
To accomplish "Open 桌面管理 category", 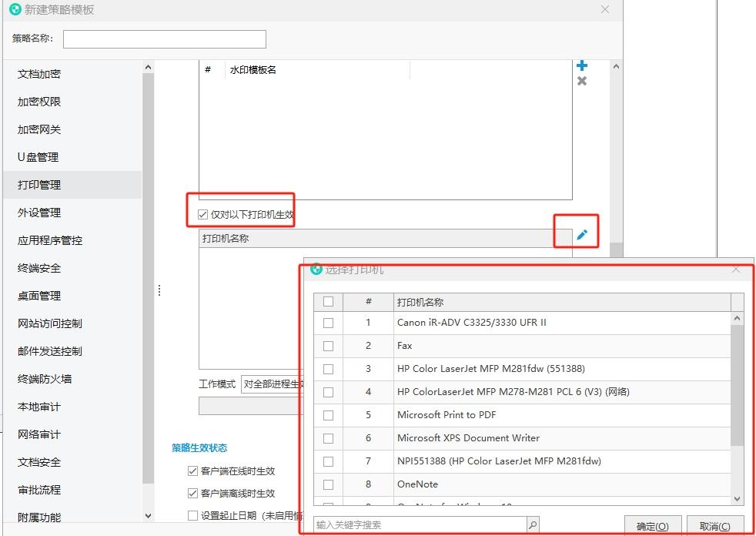I will (x=39, y=296).
